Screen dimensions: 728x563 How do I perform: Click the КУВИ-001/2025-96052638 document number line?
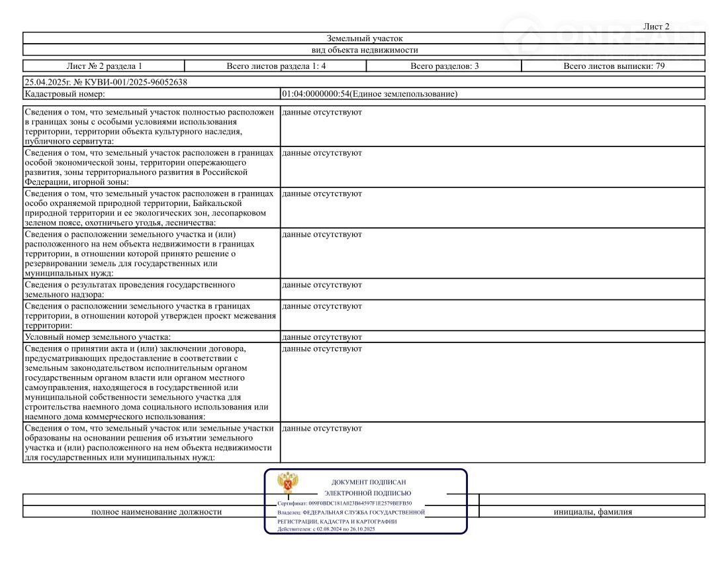(x=105, y=82)
